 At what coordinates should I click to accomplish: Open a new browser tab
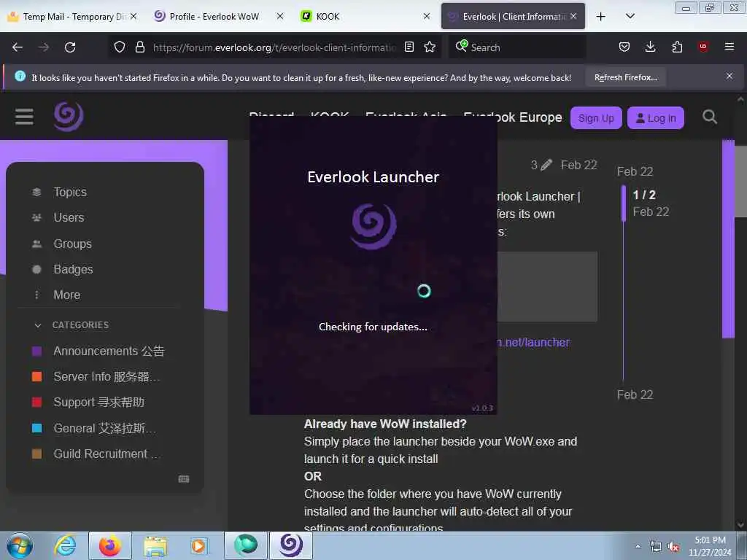(x=601, y=17)
